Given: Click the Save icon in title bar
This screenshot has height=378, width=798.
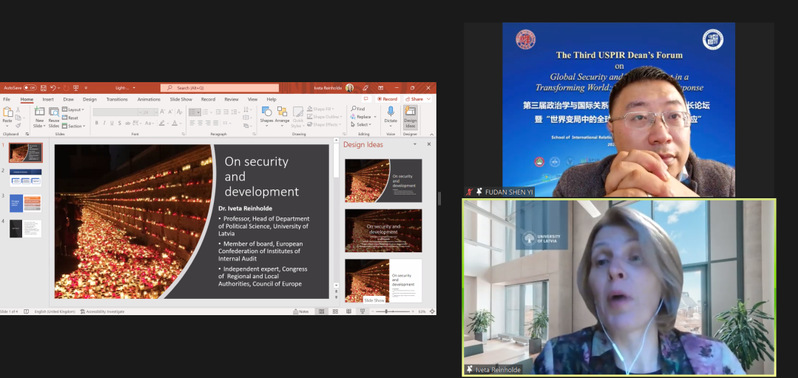Looking at the screenshot, I should [x=44, y=88].
